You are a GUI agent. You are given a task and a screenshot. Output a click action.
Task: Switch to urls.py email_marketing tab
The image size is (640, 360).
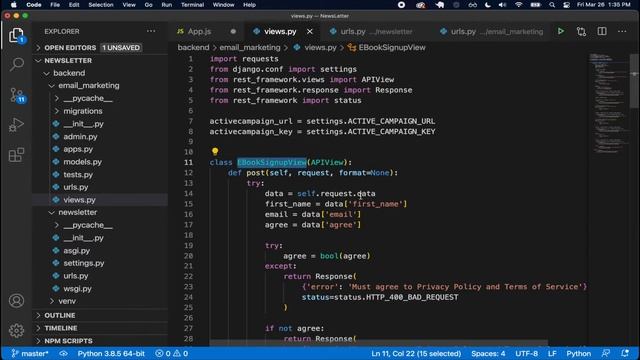pyautogui.click(x=492, y=31)
